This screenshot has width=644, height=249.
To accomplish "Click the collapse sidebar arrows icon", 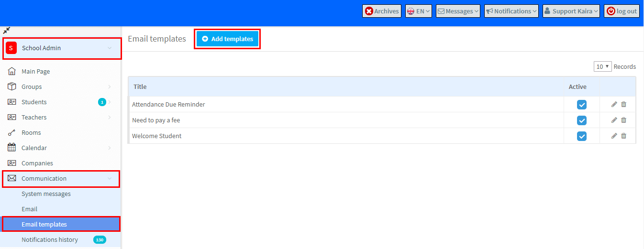I will coord(7,31).
